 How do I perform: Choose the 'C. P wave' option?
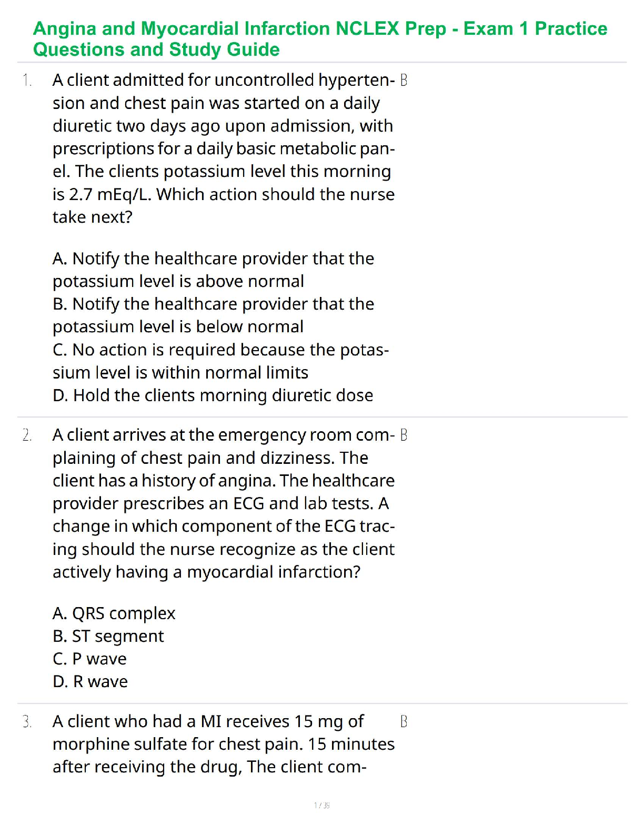pos(89,659)
